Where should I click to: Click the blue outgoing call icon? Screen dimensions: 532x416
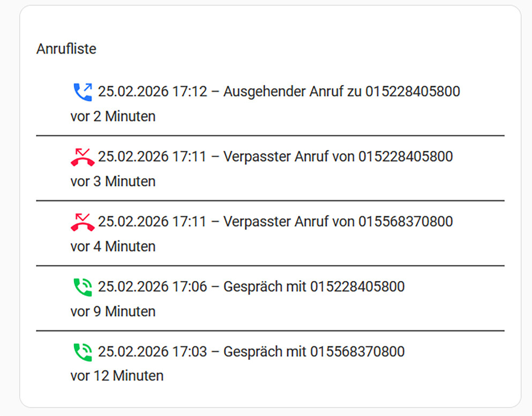point(83,92)
